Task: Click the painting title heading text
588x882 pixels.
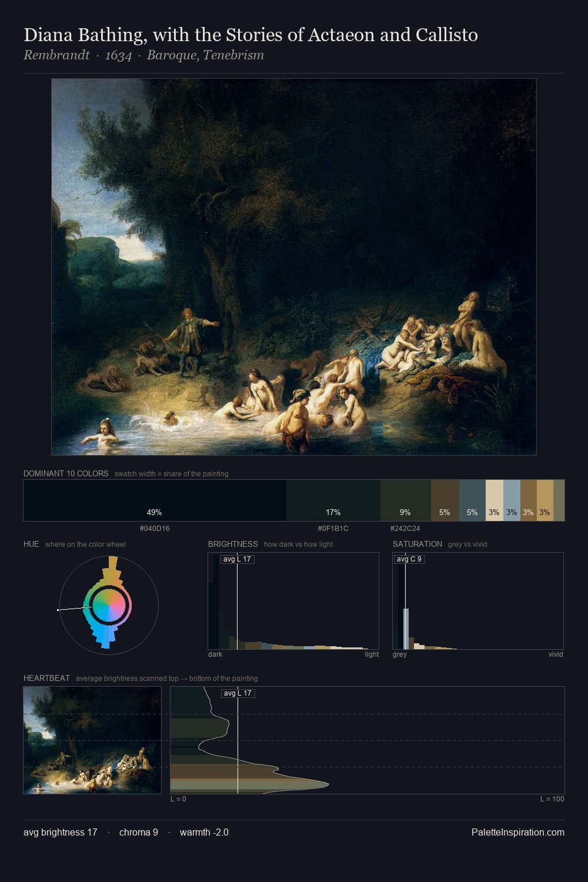Action: (250, 35)
